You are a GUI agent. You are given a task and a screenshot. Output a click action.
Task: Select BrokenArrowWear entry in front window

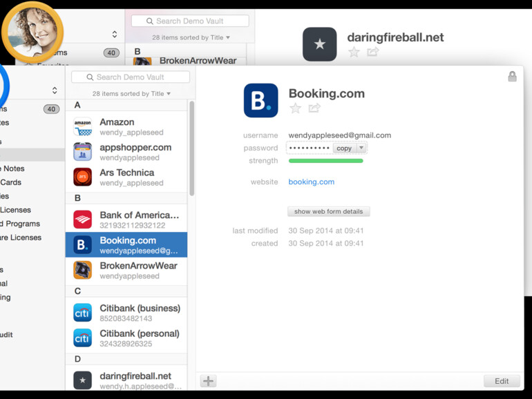[126, 270]
